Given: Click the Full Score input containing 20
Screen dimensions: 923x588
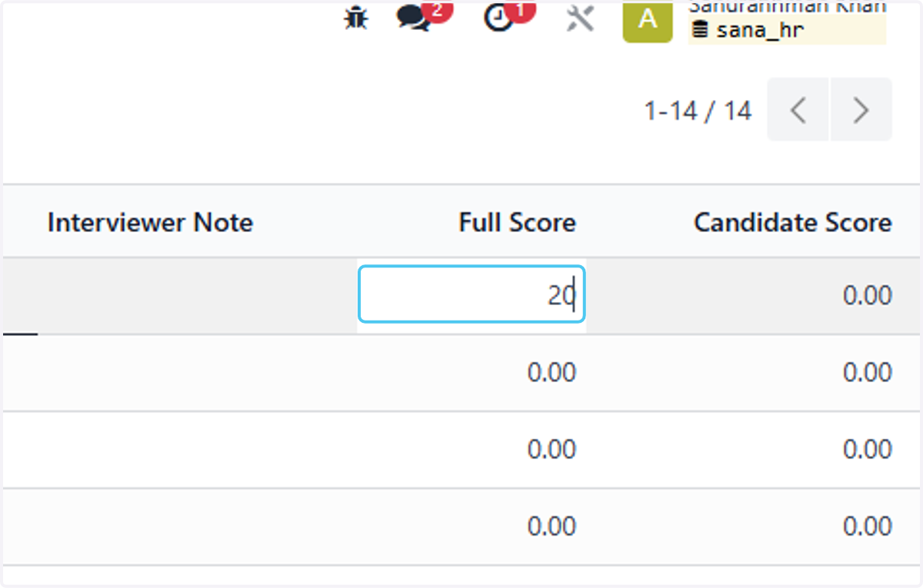Looking at the screenshot, I should point(471,294).
